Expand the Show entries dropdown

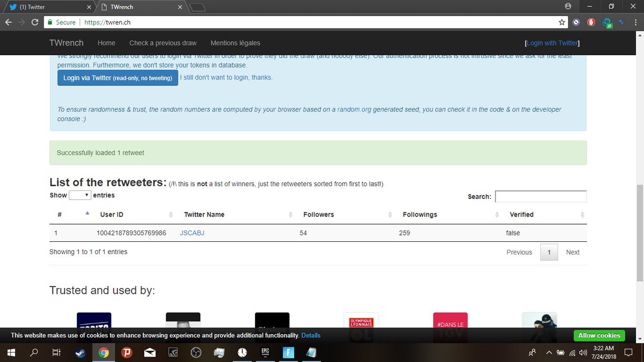pyautogui.click(x=80, y=195)
